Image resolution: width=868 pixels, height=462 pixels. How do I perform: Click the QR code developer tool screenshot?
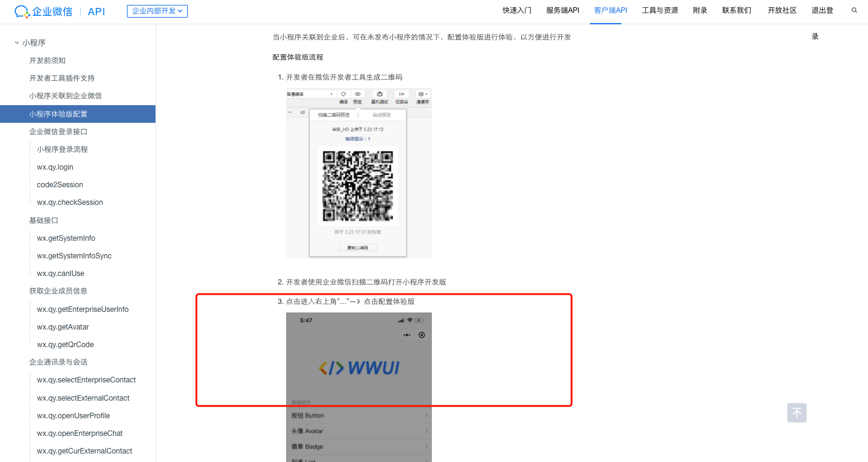pyautogui.click(x=359, y=173)
